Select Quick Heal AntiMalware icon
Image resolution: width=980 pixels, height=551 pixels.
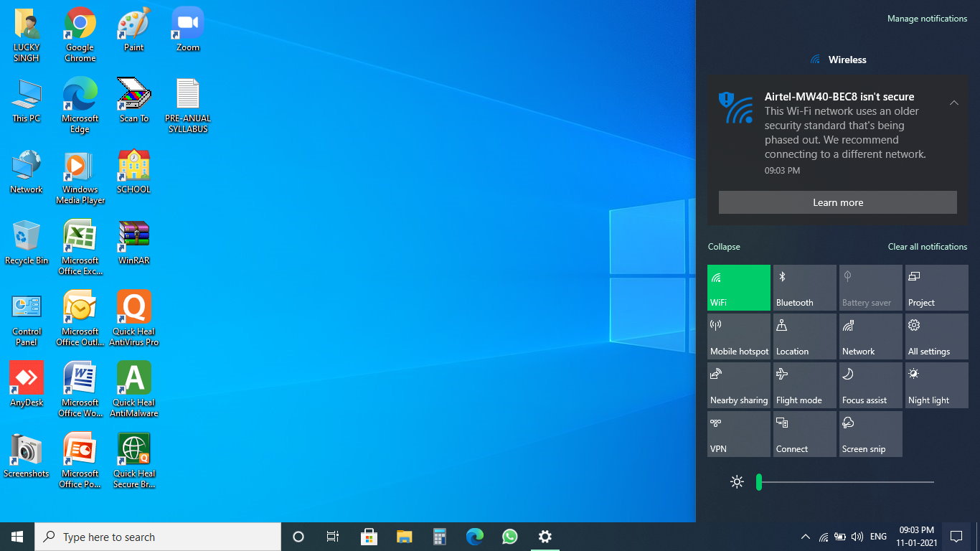click(x=134, y=390)
